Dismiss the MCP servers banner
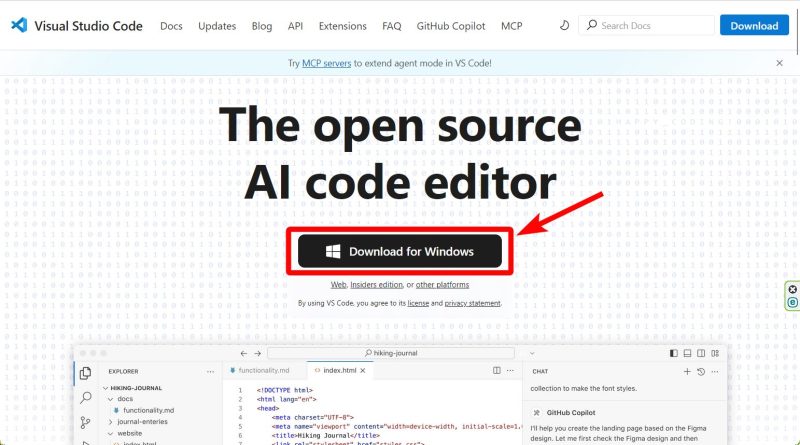The image size is (800, 445). tap(780, 63)
